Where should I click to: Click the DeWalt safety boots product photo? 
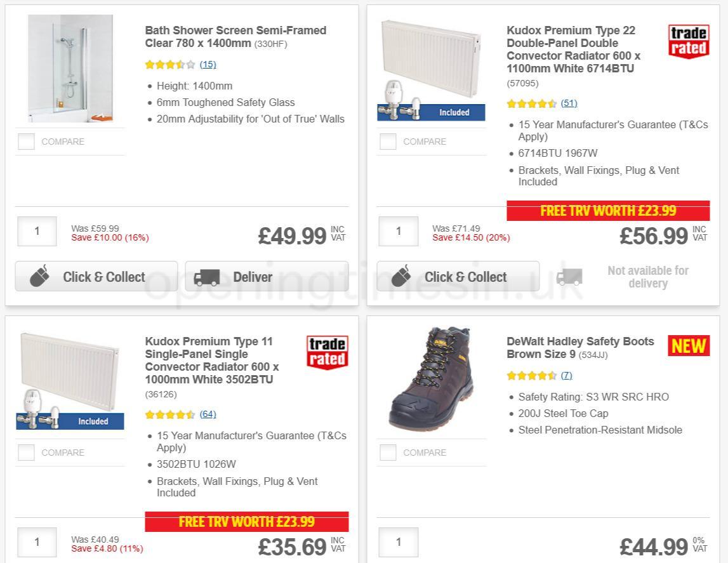(432, 379)
